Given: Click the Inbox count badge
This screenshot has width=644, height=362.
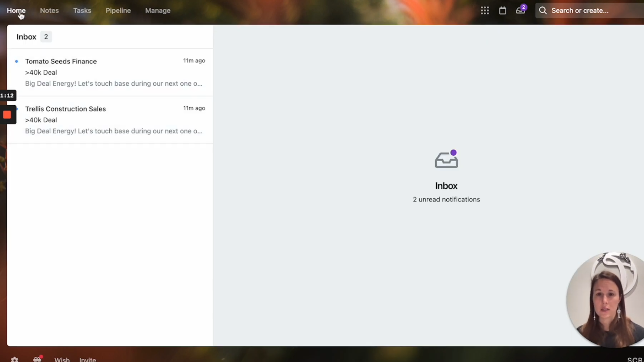Looking at the screenshot, I should pos(46,37).
